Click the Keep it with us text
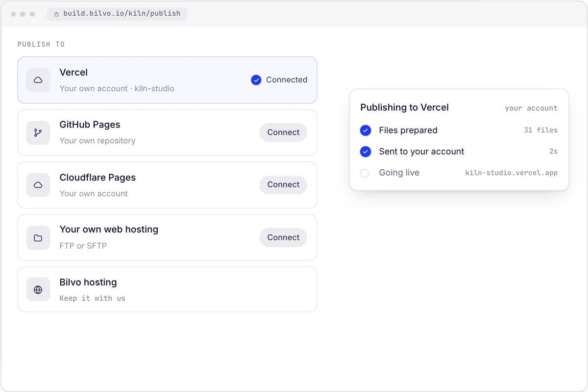Image resolution: width=588 pixels, height=392 pixels. point(92,298)
